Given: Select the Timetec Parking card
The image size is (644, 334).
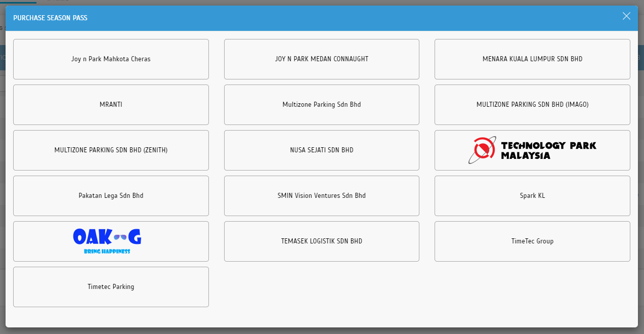Looking at the screenshot, I should tap(111, 287).
